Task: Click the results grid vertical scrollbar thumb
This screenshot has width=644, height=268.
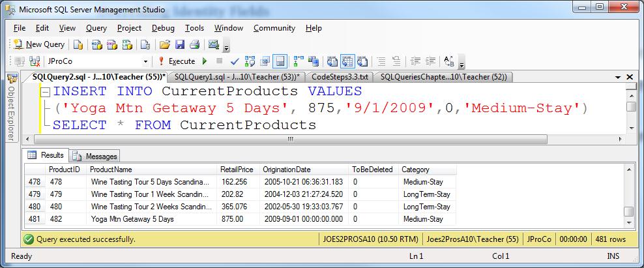Action: coord(628,212)
